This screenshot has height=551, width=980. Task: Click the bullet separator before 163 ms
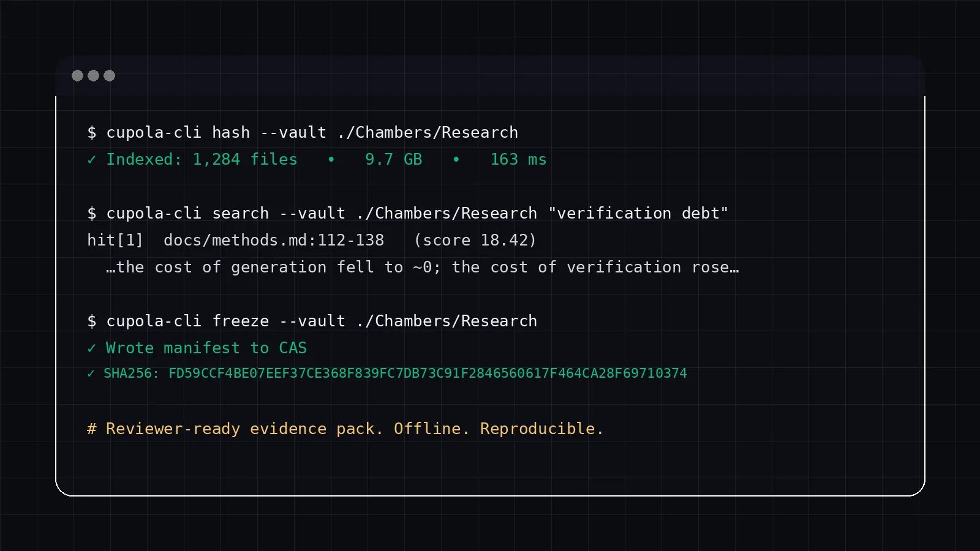coord(457,160)
